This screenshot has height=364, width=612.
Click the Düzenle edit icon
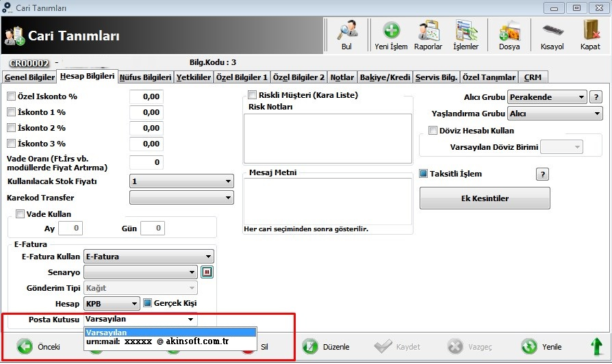(x=310, y=346)
